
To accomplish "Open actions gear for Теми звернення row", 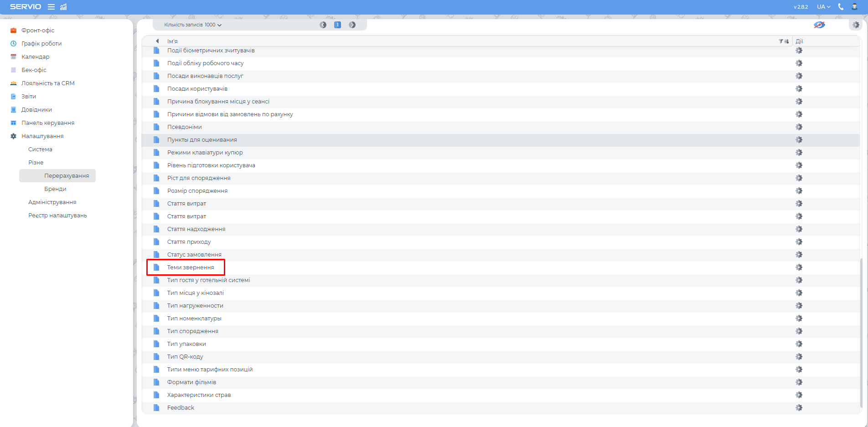I will point(799,268).
